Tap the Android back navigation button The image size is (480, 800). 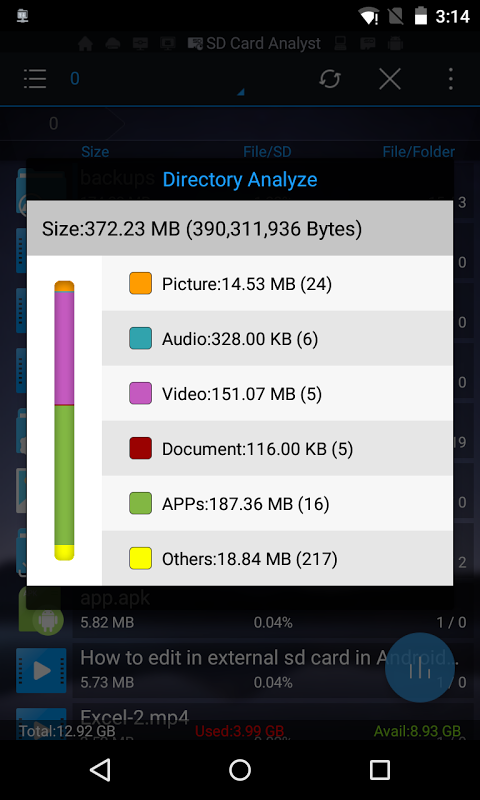point(100,770)
